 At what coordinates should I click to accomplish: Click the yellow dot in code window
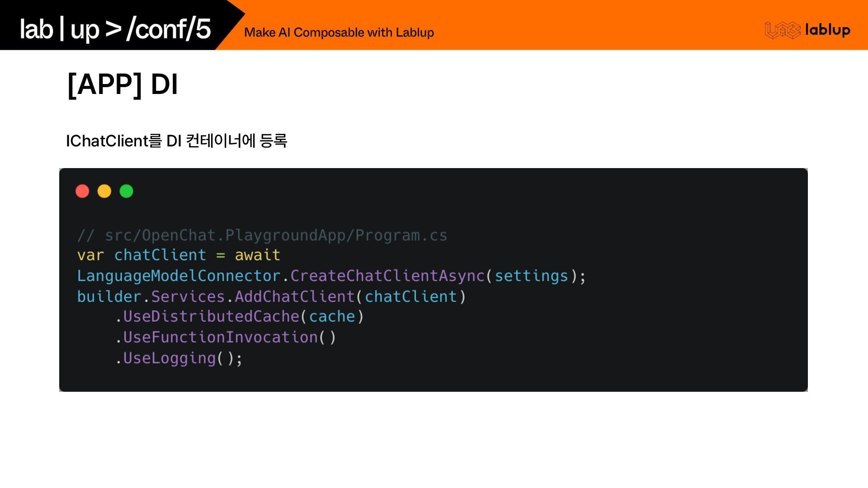click(104, 191)
